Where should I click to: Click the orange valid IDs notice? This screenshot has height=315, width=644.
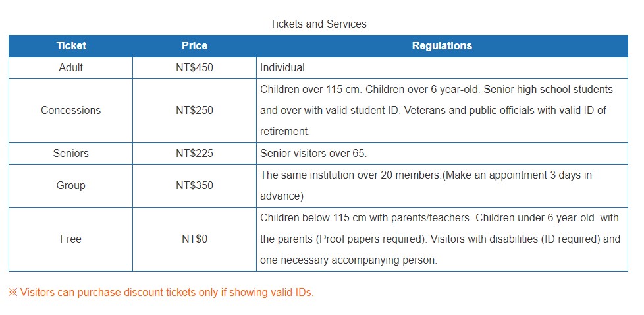pyautogui.click(x=161, y=293)
